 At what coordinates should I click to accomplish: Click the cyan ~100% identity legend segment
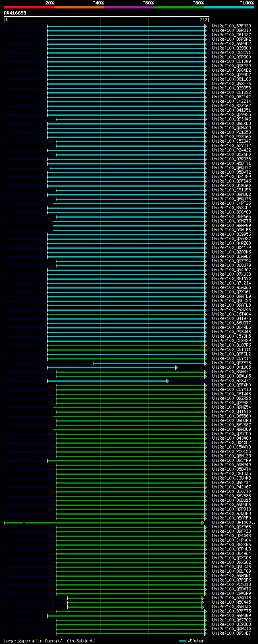point(229,7)
